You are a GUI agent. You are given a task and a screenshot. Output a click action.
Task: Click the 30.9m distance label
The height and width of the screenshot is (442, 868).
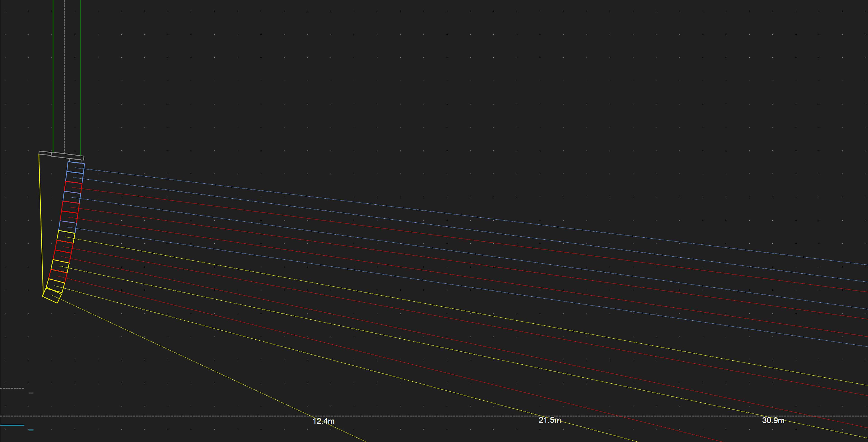point(773,421)
